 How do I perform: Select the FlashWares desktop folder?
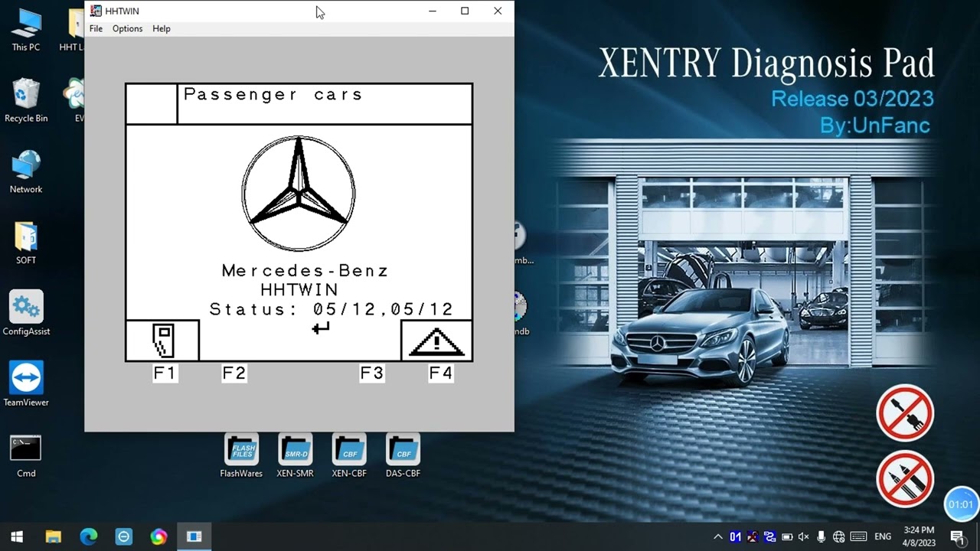[x=241, y=455]
